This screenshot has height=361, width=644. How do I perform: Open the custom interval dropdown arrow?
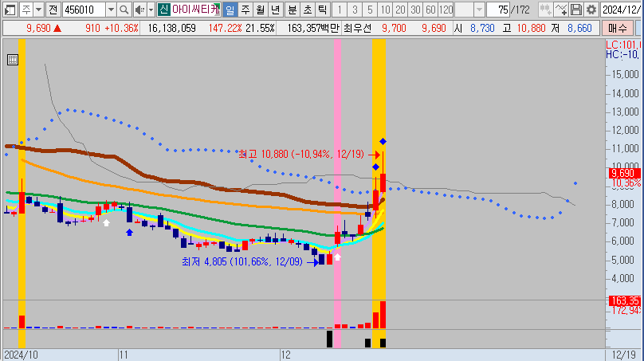pyautogui.click(x=479, y=10)
